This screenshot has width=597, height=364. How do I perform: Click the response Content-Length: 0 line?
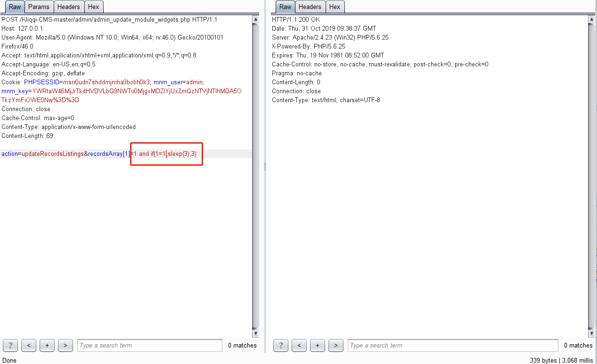296,82
